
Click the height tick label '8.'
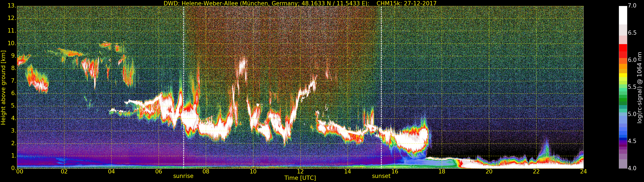[x=14, y=68]
